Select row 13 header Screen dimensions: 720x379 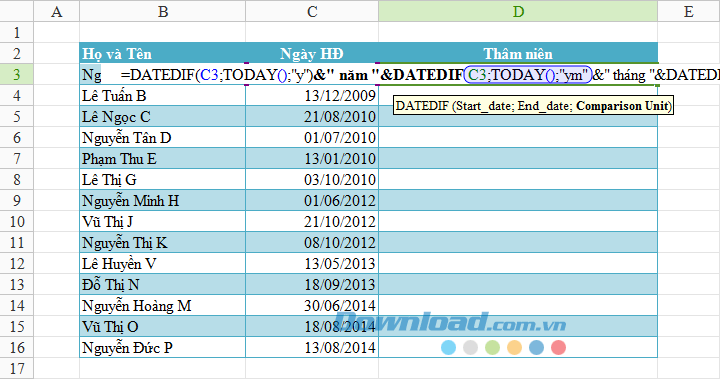(x=17, y=284)
